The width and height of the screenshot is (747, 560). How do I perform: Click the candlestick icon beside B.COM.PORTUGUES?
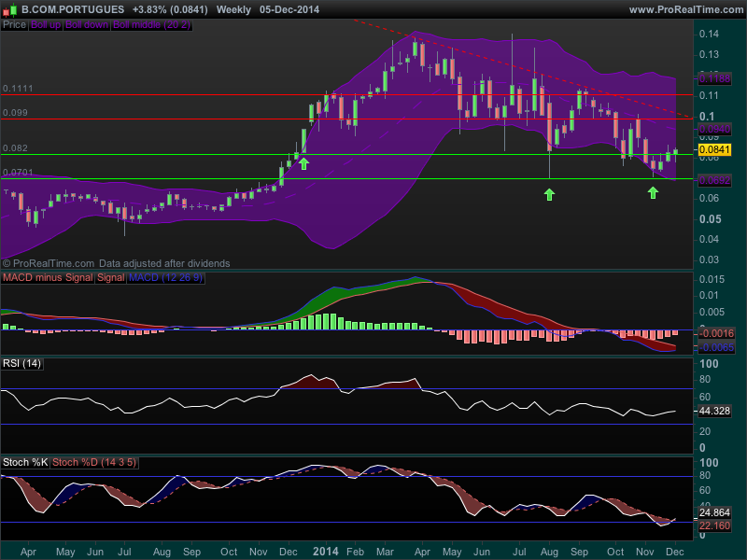[x=10, y=9]
